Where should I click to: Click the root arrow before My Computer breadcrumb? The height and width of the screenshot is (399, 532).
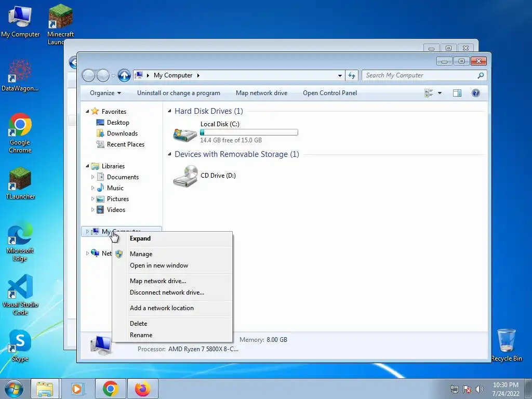pos(148,75)
